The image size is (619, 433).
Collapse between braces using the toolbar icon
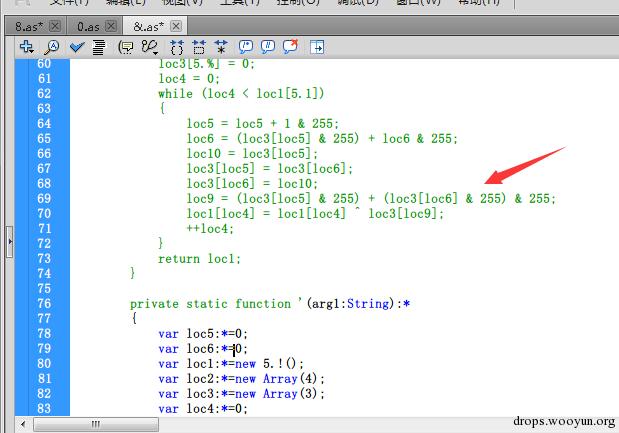(x=177, y=46)
